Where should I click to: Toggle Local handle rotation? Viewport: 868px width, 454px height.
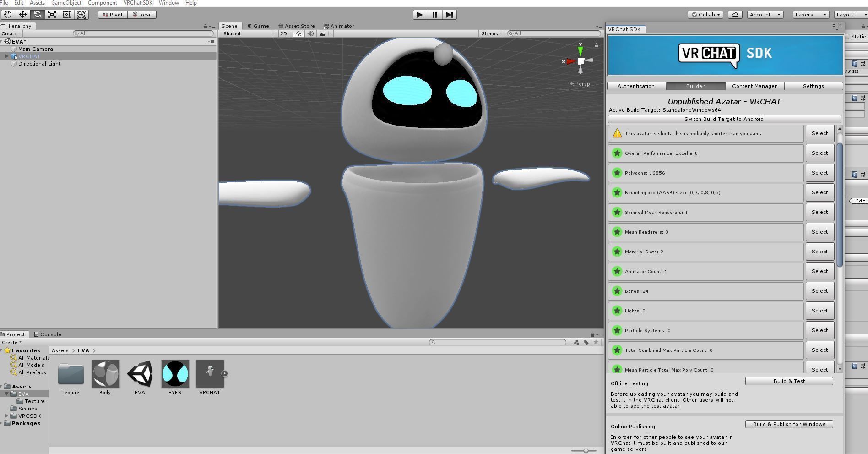point(142,15)
